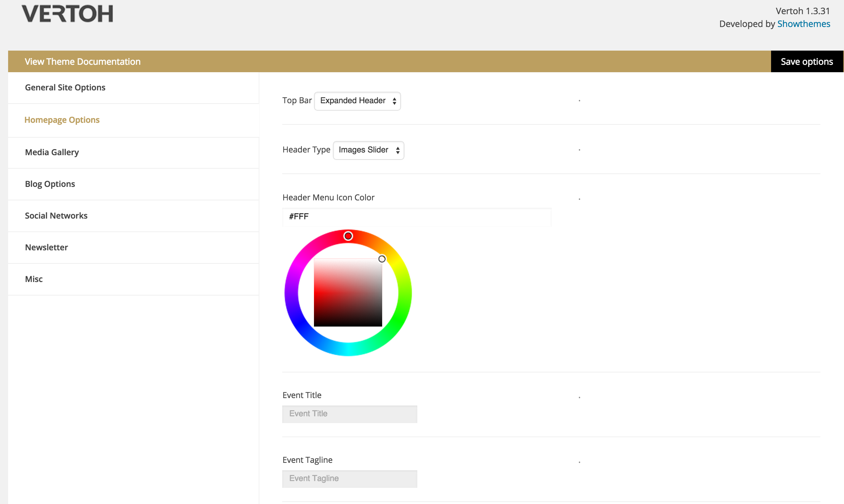Go to Social Networks settings
The height and width of the screenshot is (504, 844).
coord(133,216)
